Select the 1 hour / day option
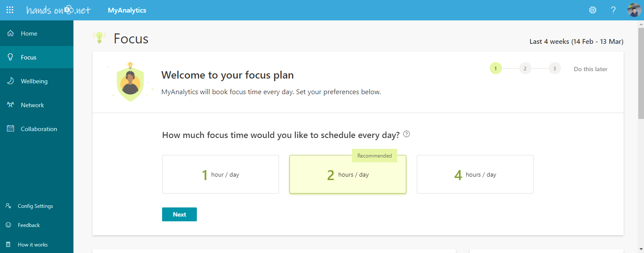 pos(220,174)
